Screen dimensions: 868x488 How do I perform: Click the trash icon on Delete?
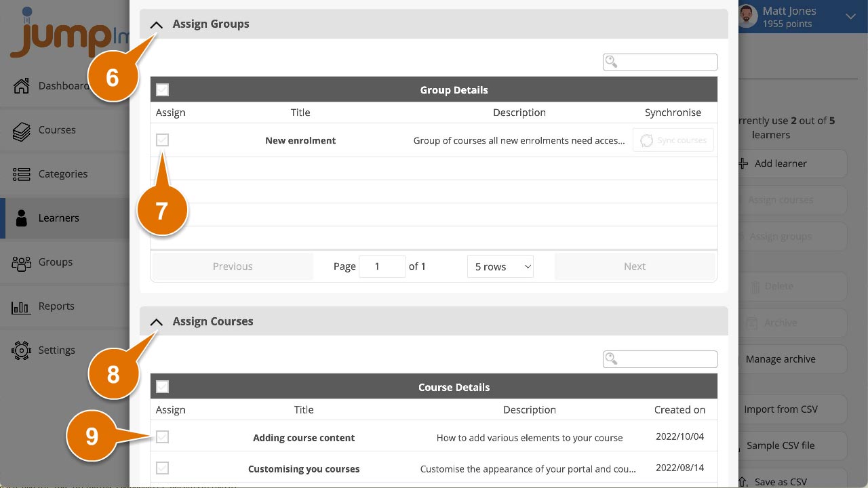755,287
